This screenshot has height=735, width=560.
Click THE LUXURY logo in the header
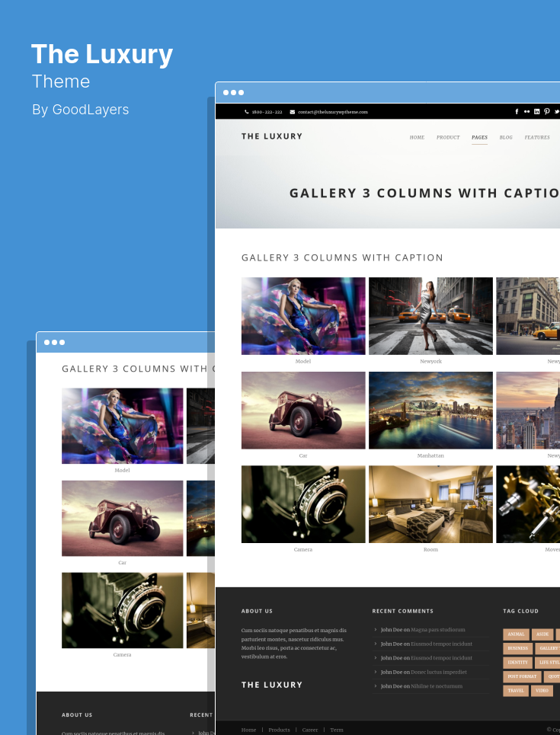pyautogui.click(x=271, y=136)
